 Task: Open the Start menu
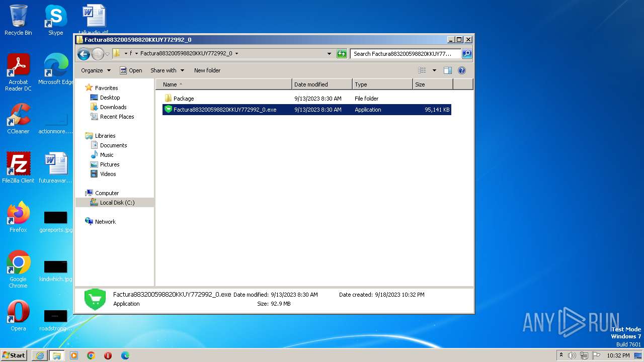(14, 355)
